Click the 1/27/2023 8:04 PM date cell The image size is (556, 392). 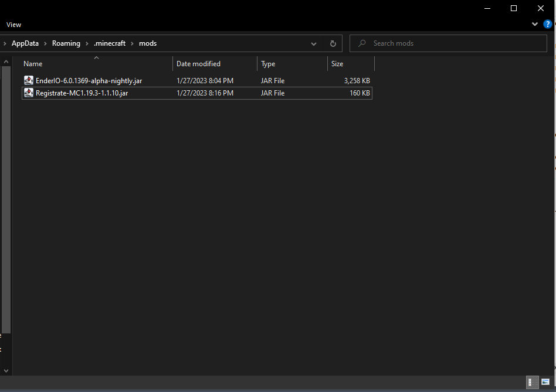point(205,81)
